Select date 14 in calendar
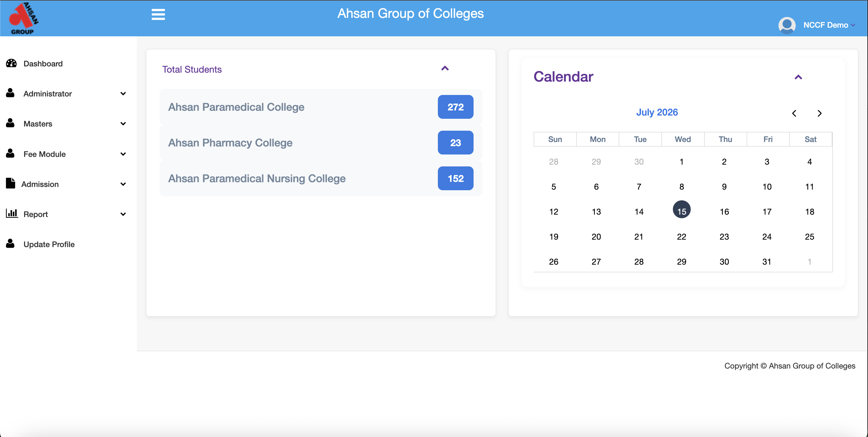 [639, 212]
